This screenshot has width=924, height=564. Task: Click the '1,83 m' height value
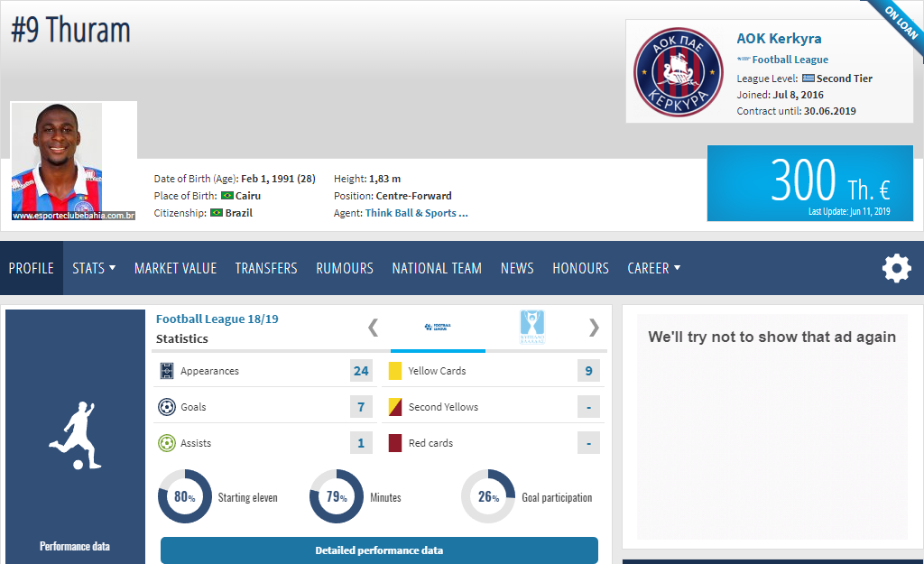[384, 179]
